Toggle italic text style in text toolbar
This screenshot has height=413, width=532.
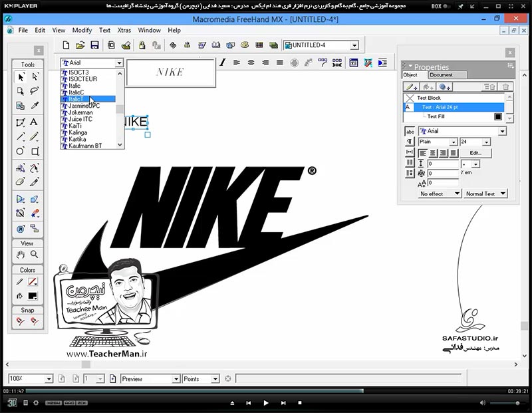click(223, 63)
